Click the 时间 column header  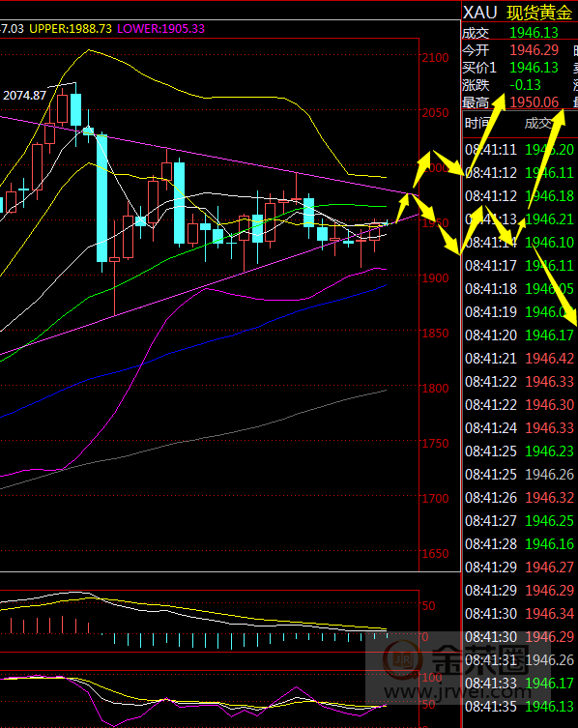pyautogui.click(x=477, y=124)
